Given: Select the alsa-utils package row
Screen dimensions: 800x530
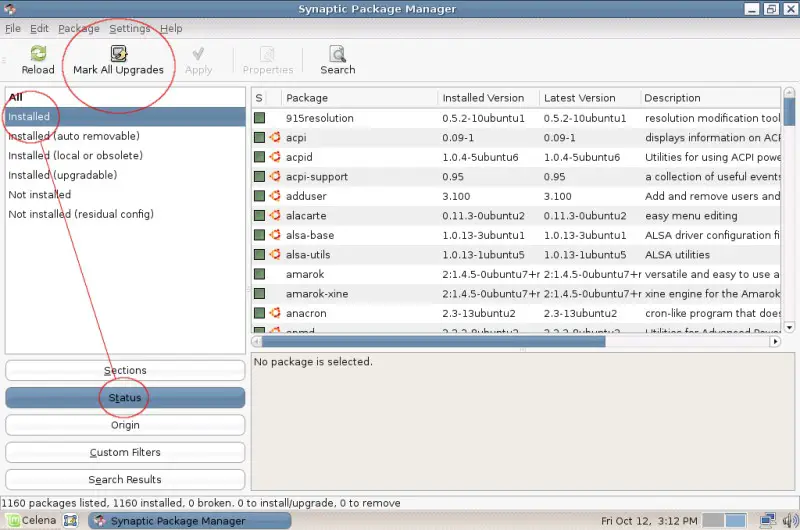Looking at the screenshot, I should 516,254.
